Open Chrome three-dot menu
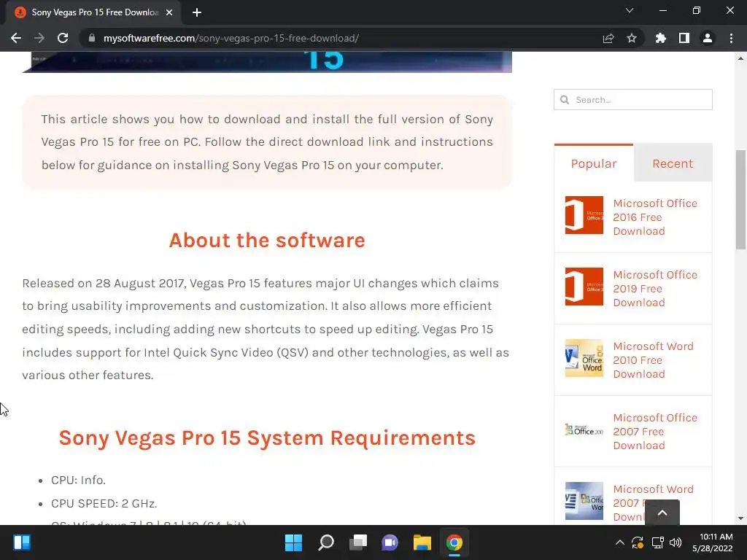 [731, 38]
